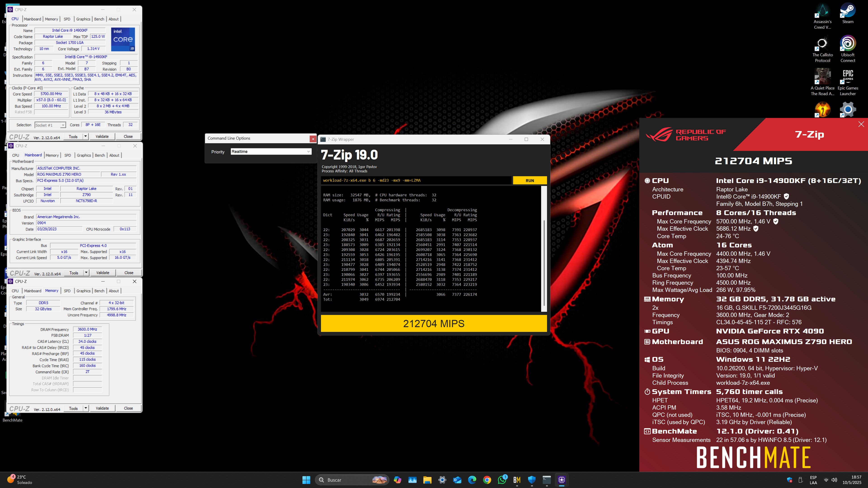Click the ESP LAA language indicator
868x488 pixels.
click(x=813, y=480)
